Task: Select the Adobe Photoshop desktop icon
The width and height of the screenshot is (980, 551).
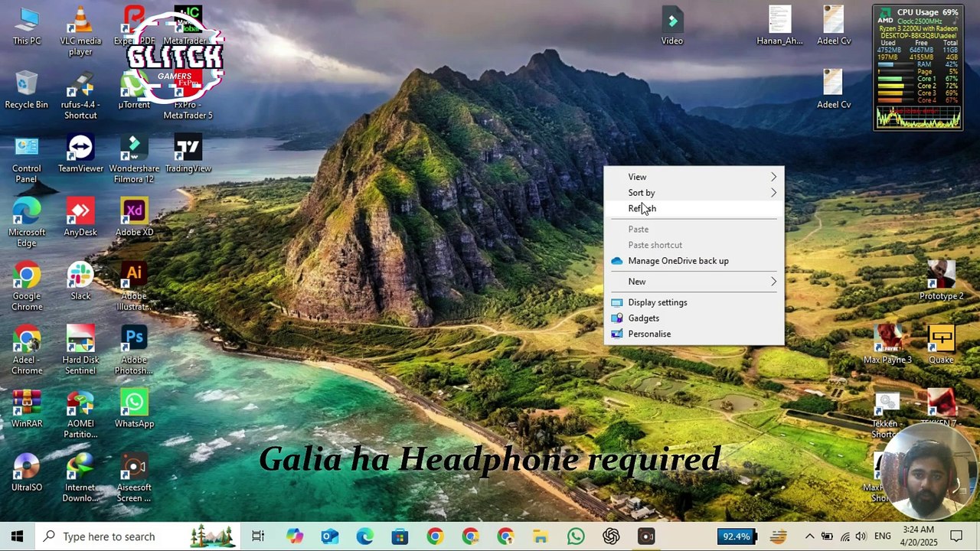Action: tap(134, 348)
